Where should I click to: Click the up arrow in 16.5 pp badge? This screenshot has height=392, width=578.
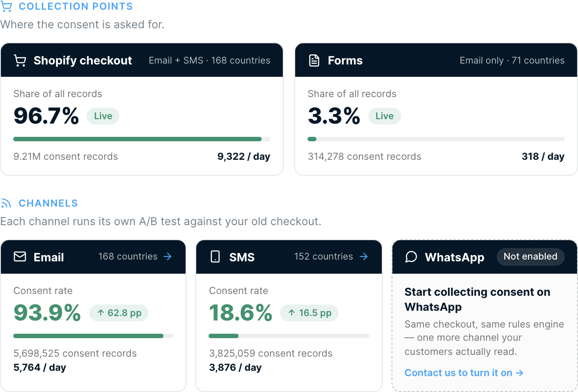point(292,313)
